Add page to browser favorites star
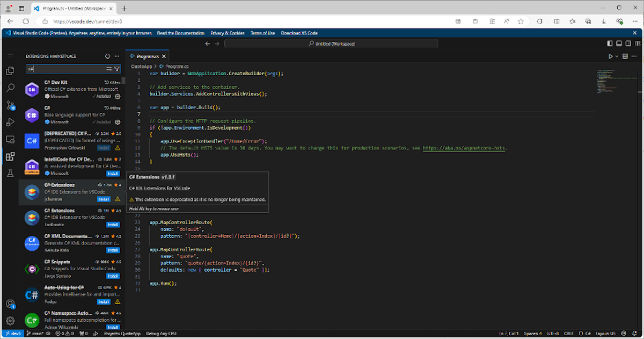This screenshot has height=339, width=644. pyautogui.click(x=520, y=21)
